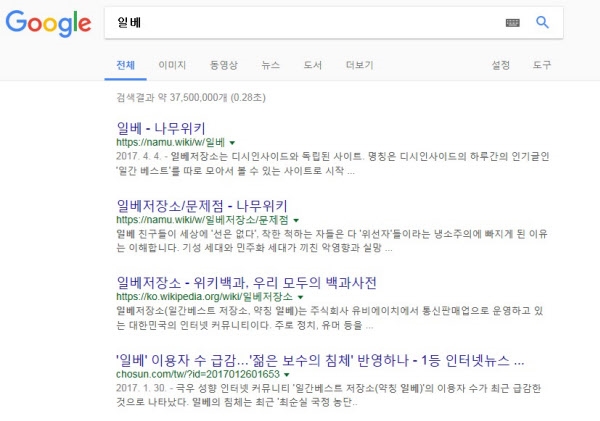
Task: Expand dropdown arrow beside 일베저장소/문제점 URL
Action: pyautogui.click(x=296, y=220)
